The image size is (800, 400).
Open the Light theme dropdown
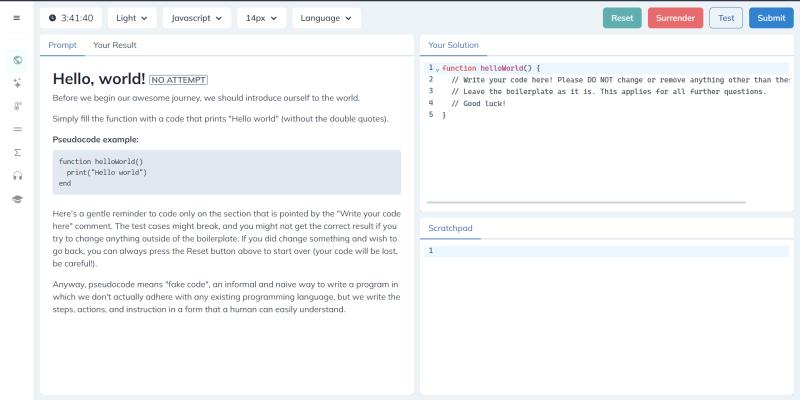point(131,18)
